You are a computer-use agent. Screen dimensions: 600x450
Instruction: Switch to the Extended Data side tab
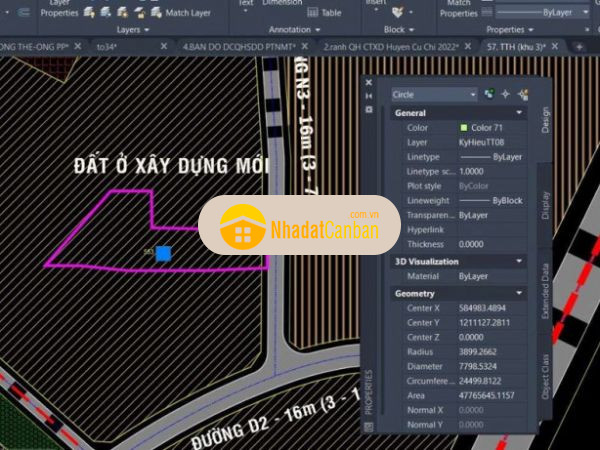click(545, 291)
